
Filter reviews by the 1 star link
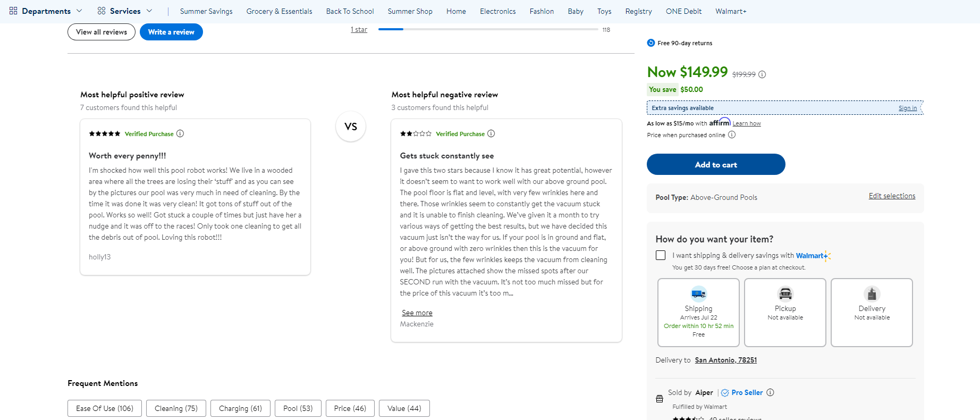pos(359,30)
